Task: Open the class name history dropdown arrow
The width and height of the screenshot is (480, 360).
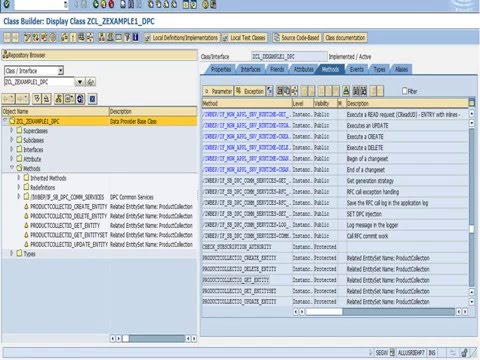Action: point(80,82)
